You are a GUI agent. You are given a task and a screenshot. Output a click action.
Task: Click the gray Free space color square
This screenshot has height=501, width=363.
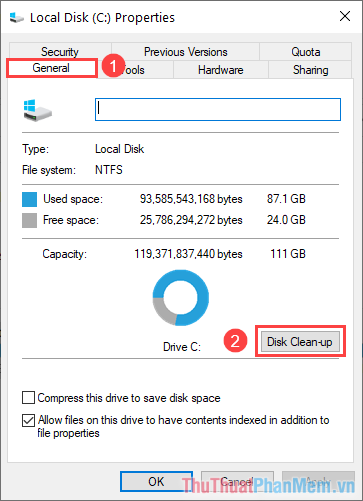point(29,220)
